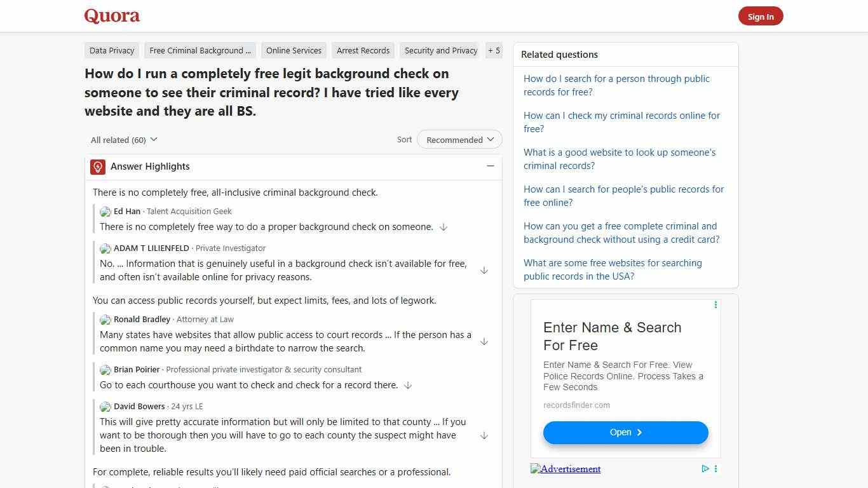Viewport: 868px width, 488px height.
Task: Expand Brian Poirier's answer arrow
Action: point(407,385)
